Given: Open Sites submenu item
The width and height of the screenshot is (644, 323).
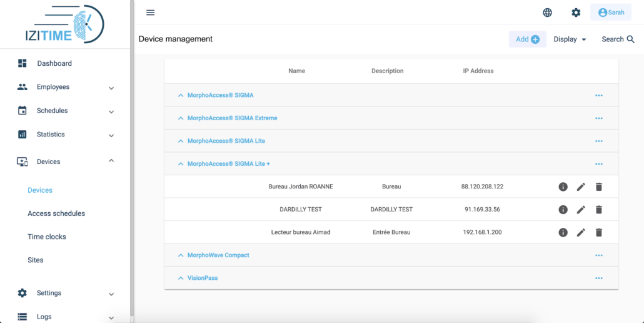Looking at the screenshot, I should 35,260.
